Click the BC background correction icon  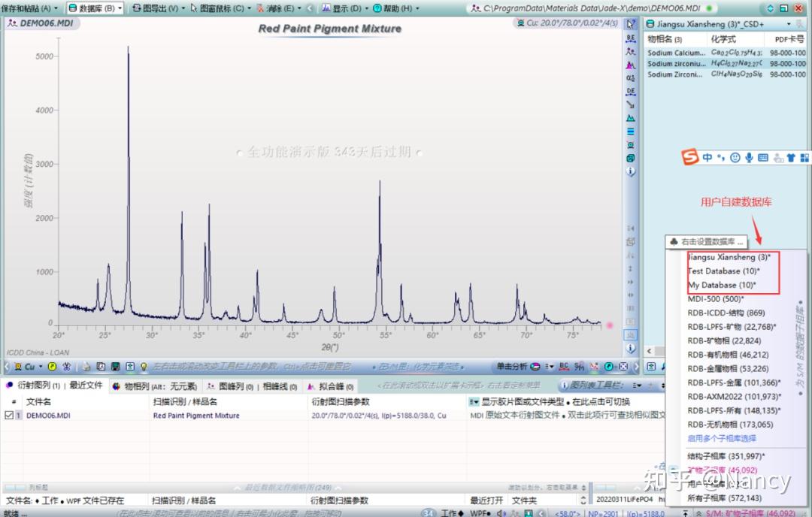(x=563, y=367)
